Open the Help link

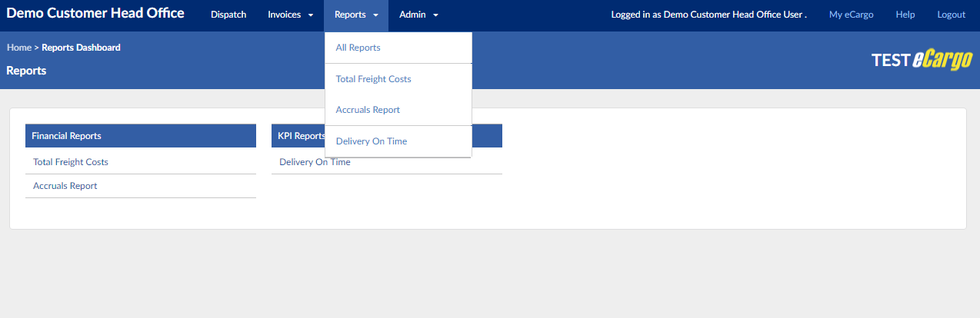click(905, 15)
